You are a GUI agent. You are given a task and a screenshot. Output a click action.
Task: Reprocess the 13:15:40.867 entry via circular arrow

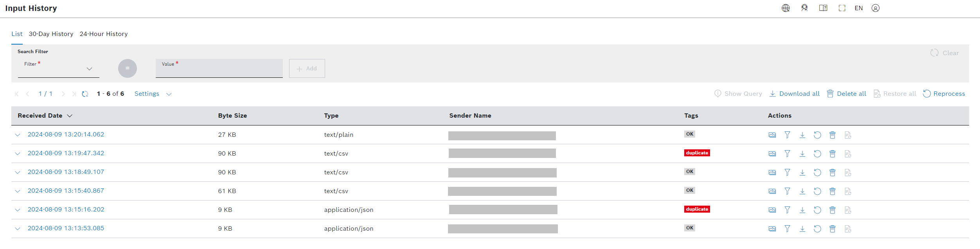coord(817,191)
